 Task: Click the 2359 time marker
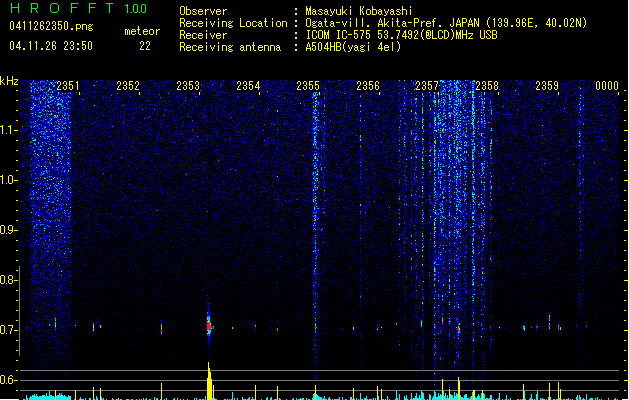(x=547, y=85)
